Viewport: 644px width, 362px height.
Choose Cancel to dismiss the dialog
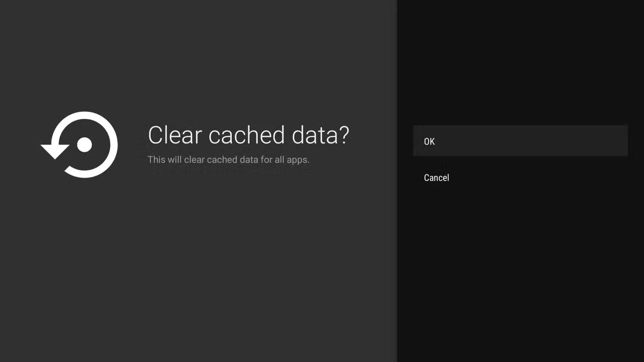tap(436, 177)
